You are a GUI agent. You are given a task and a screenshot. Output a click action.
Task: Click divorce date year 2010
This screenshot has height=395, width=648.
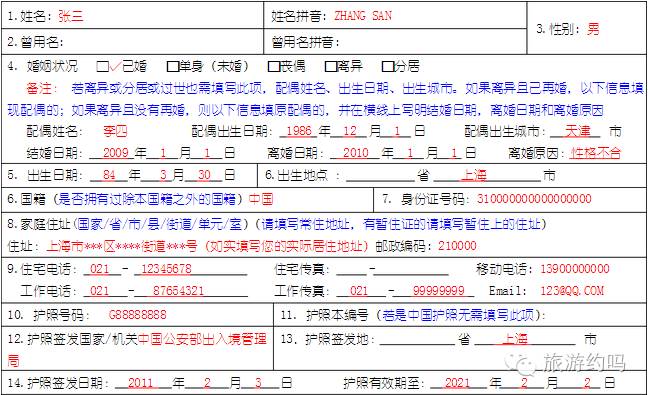[x=356, y=153]
